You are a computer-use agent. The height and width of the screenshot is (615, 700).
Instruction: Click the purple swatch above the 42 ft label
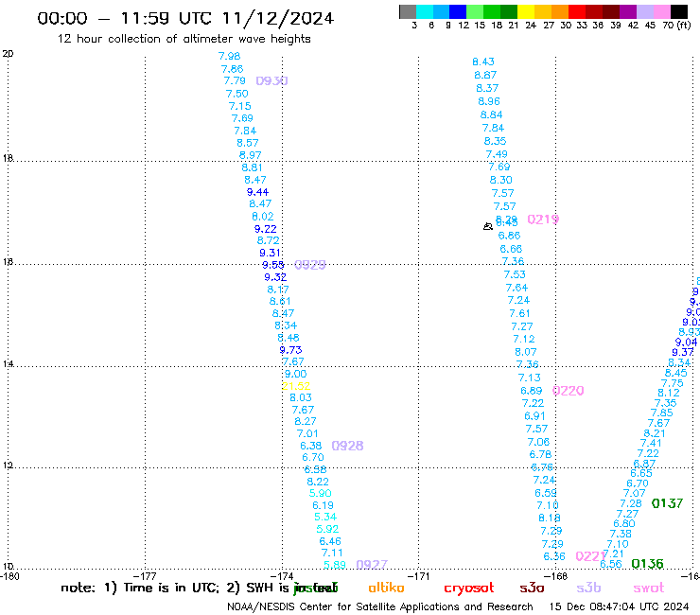click(627, 11)
